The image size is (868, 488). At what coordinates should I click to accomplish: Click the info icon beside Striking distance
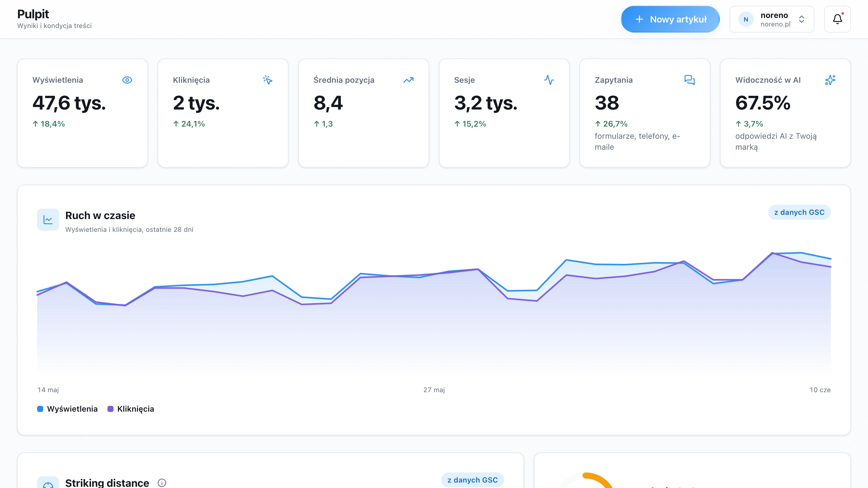[162, 483]
